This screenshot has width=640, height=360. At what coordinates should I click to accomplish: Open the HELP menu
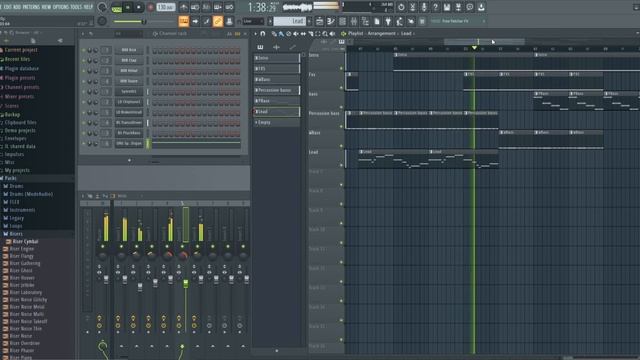click(x=89, y=7)
